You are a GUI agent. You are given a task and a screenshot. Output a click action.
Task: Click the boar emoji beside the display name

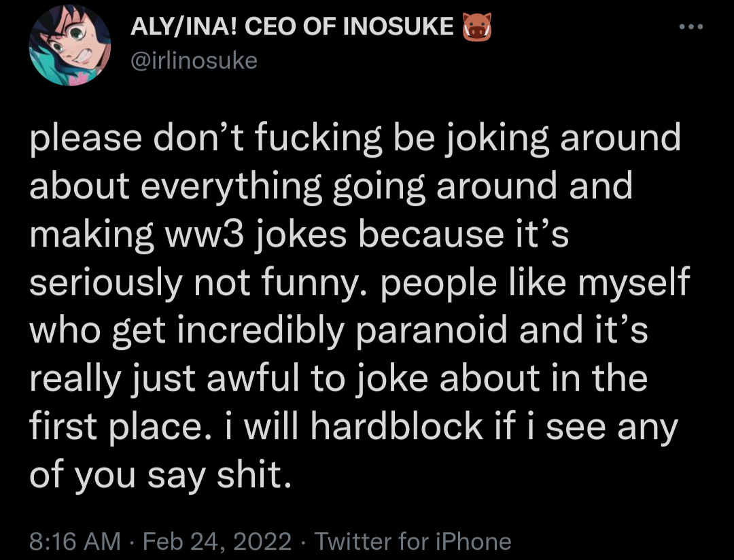point(476,27)
